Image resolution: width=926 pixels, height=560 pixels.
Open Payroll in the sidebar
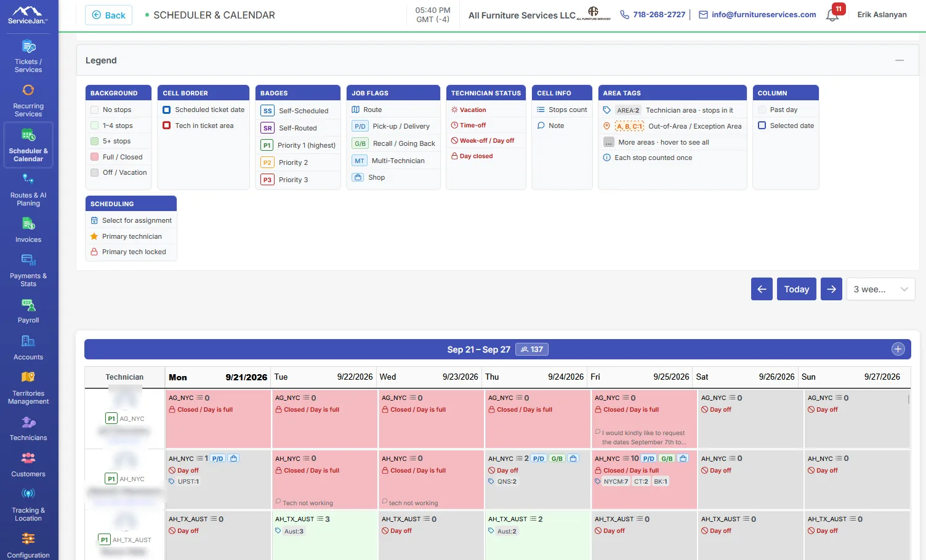pos(28,311)
